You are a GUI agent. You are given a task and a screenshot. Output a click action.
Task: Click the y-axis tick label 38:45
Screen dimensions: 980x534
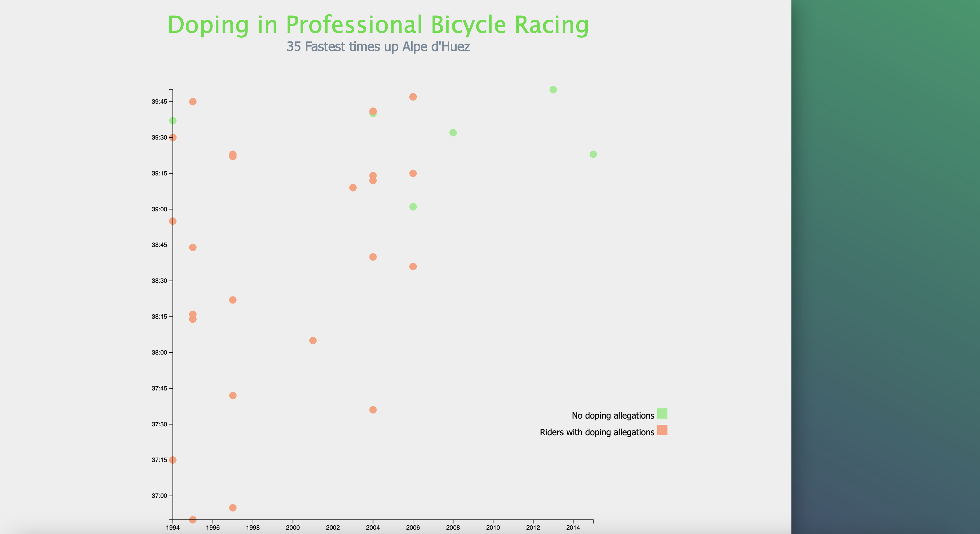[160, 245]
